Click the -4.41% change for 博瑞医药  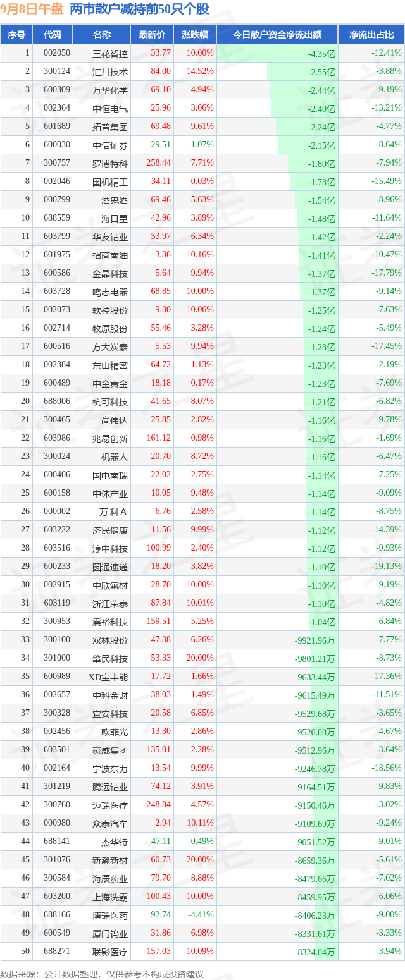[201, 914]
